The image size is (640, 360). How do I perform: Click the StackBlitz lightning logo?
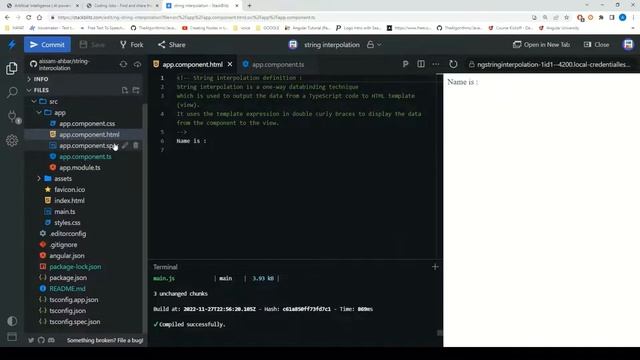[x=12, y=44]
